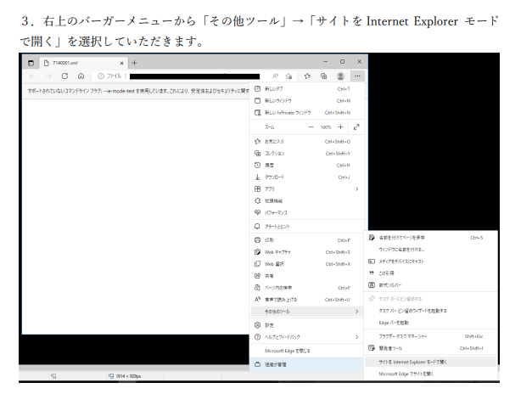
Task: Click the Read Aloud toolbar icon
Action: point(276,76)
